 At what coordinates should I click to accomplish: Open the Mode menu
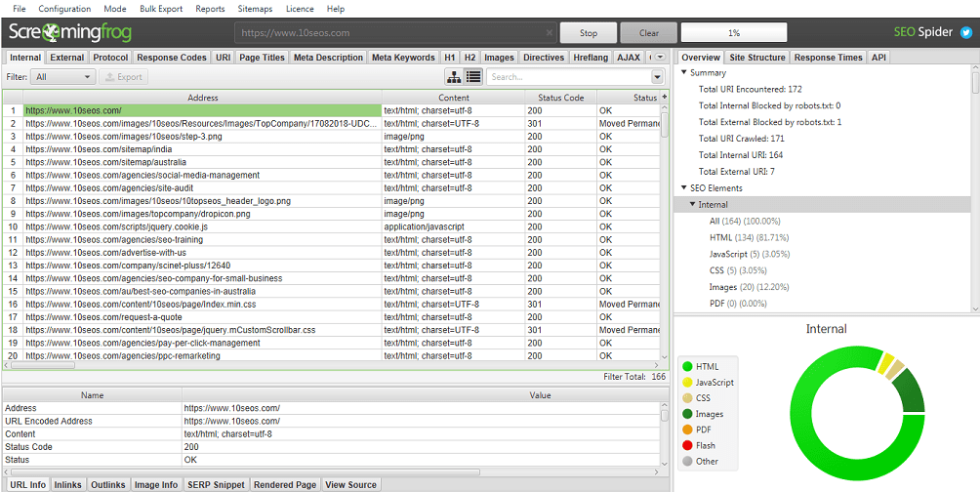point(115,9)
